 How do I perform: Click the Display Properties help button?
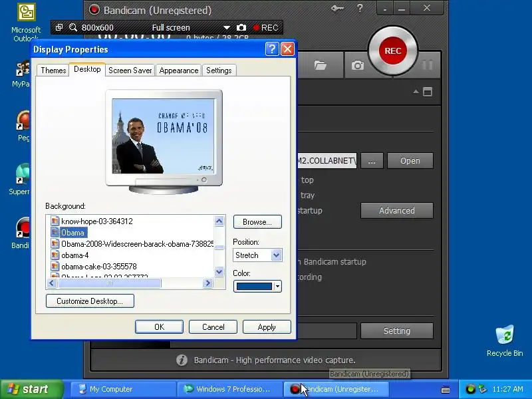click(272, 49)
